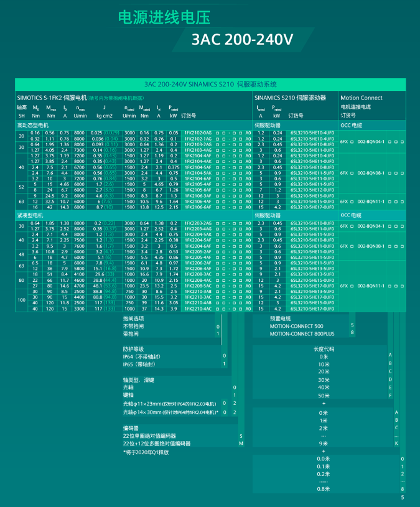Select the "SIMOTICS S-1FK2 伺服电机" column heading
This screenshot has height=507, width=420.
pyautogui.click(x=52, y=98)
